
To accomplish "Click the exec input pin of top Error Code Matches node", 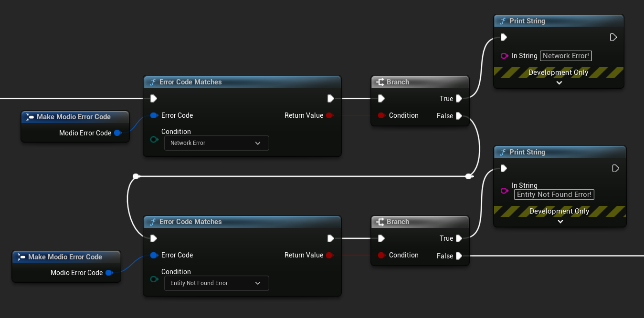I will coord(153,99).
